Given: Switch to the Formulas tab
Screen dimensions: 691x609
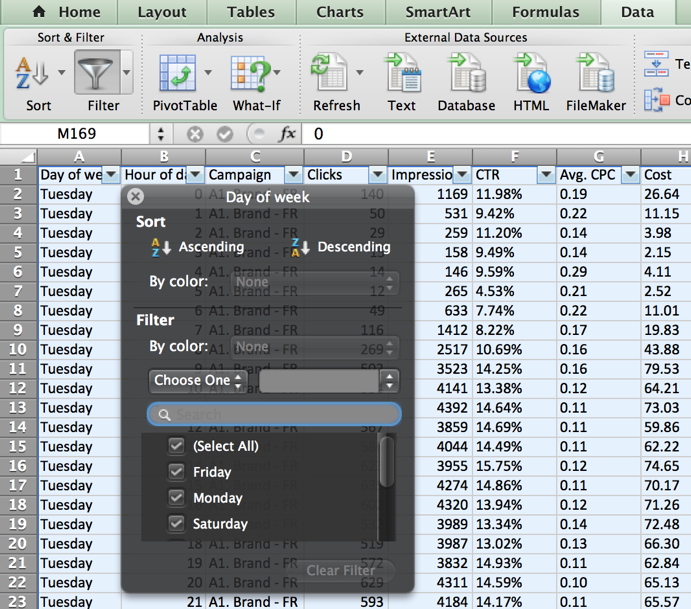Looking at the screenshot, I should [x=545, y=12].
